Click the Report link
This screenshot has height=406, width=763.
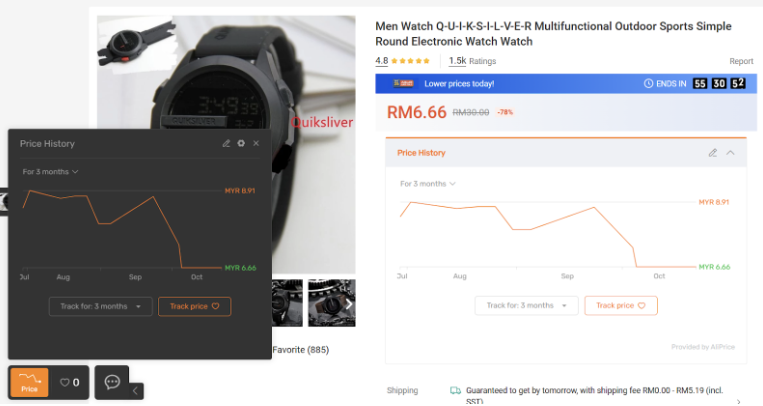pos(741,61)
